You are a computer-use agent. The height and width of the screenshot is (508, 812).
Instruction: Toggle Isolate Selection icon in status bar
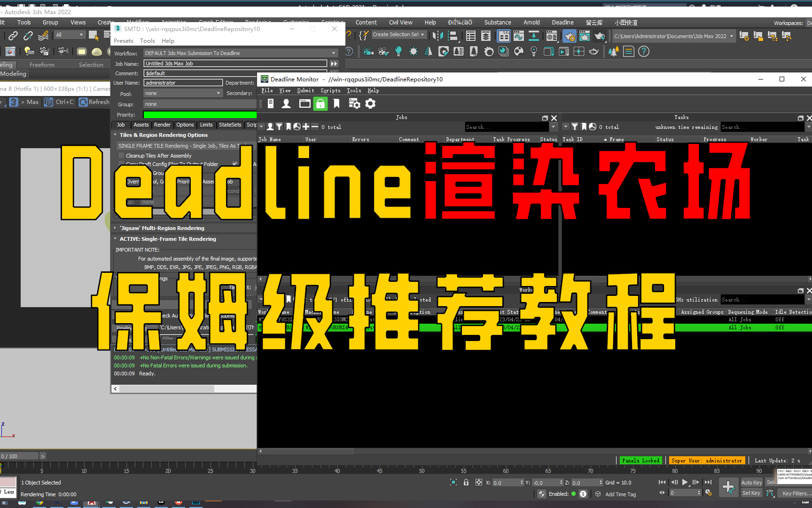(x=453, y=482)
